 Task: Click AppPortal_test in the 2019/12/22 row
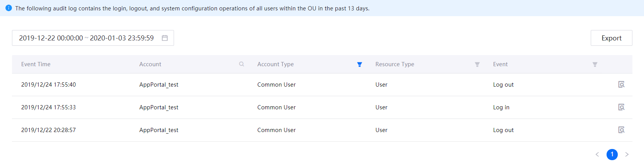(x=159, y=130)
